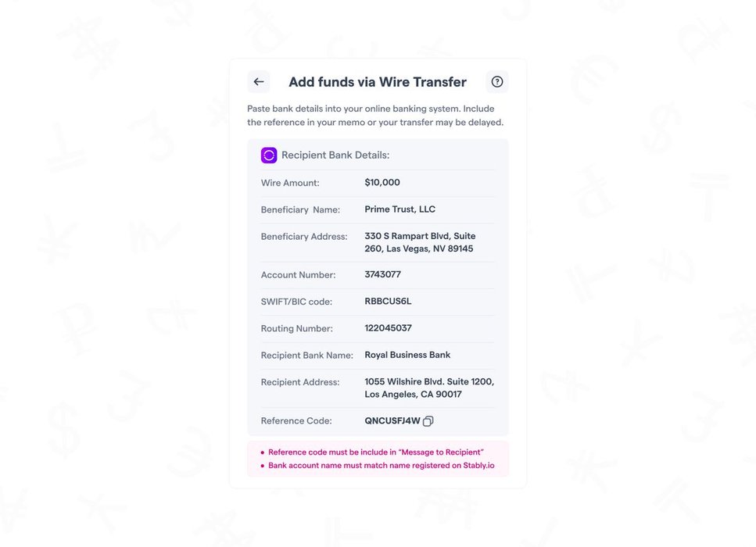
Task: Select the wire amount $10,000
Action: [x=382, y=183]
